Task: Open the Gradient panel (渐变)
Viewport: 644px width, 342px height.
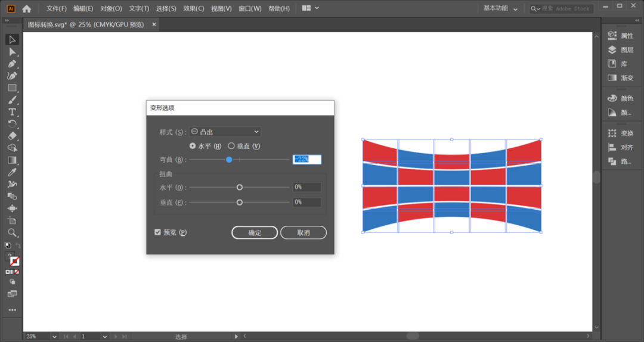Action: [x=621, y=77]
